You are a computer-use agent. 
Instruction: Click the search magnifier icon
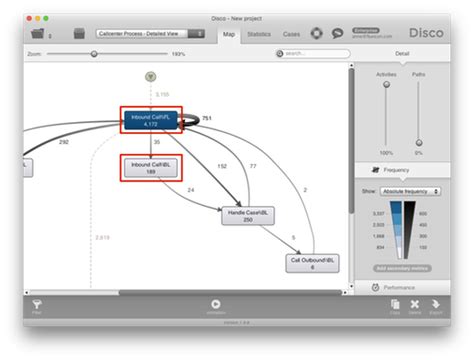click(x=280, y=53)
